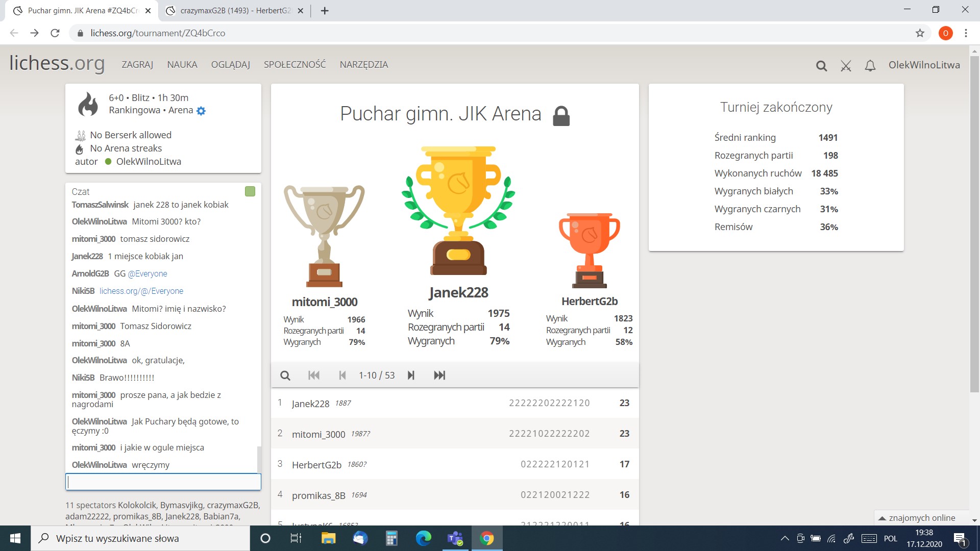This screenshot has width=980, height=551.
Task: Open the ZAGRAJ menu
Action: [x=137, y=65]
